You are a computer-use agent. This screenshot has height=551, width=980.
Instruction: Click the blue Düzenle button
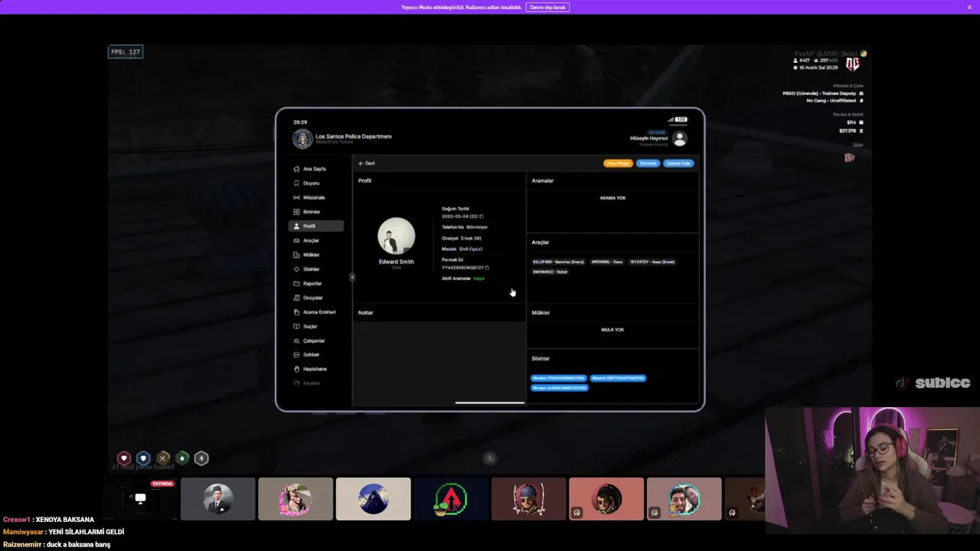point(648,163)
